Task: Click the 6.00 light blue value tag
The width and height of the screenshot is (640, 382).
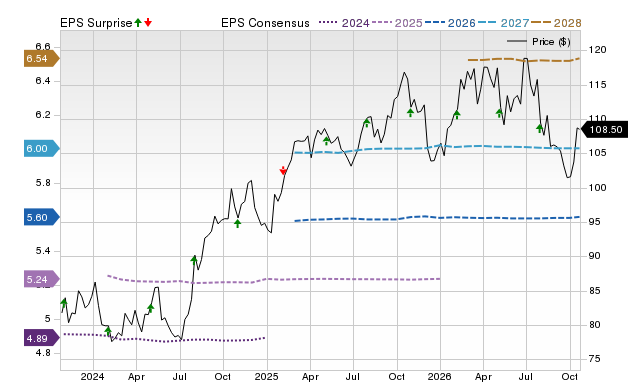Action: tap(42, 149)
